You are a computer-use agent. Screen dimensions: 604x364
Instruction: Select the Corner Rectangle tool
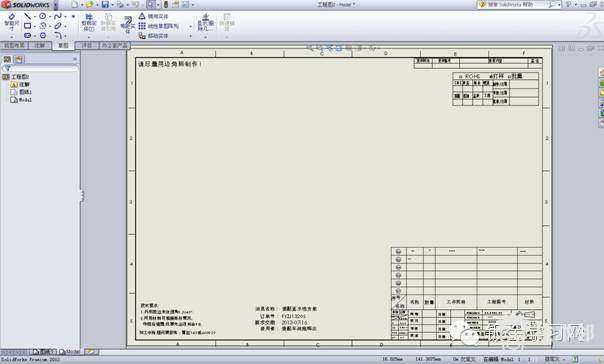coord(27,26)
